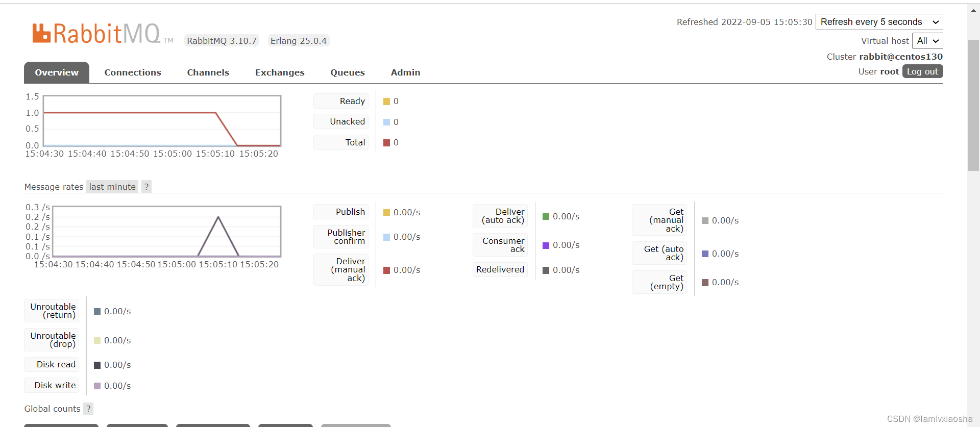Click the gray Get (manual ack) swatch
The height and width of the screenshot is (427, 980).
click(705, 221)
